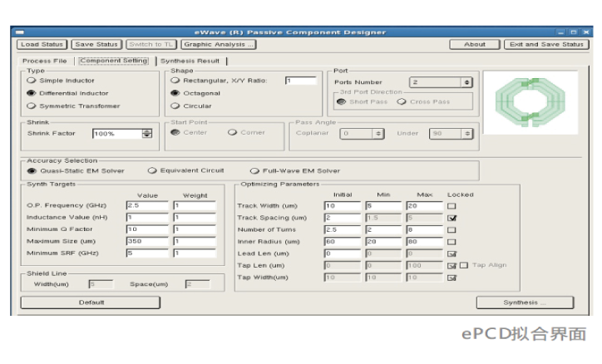The image size is (602, 364).
Task: Click Track Spacing initial field
Action: coord(343,218)
